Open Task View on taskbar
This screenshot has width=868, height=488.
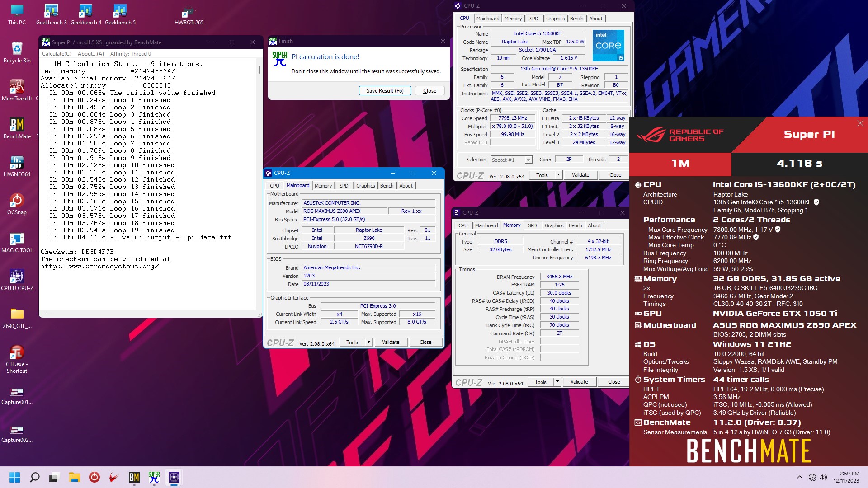[54, 477]
